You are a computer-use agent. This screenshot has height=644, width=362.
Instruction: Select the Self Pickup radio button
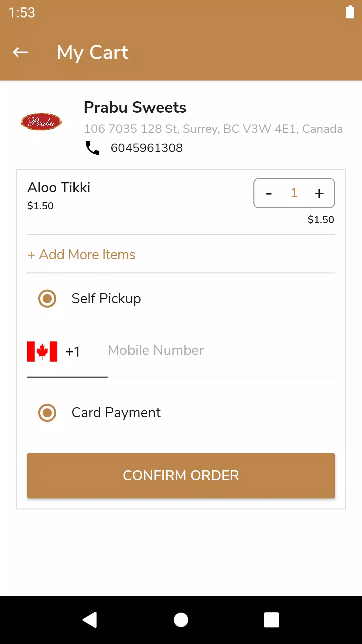point(47,299)
